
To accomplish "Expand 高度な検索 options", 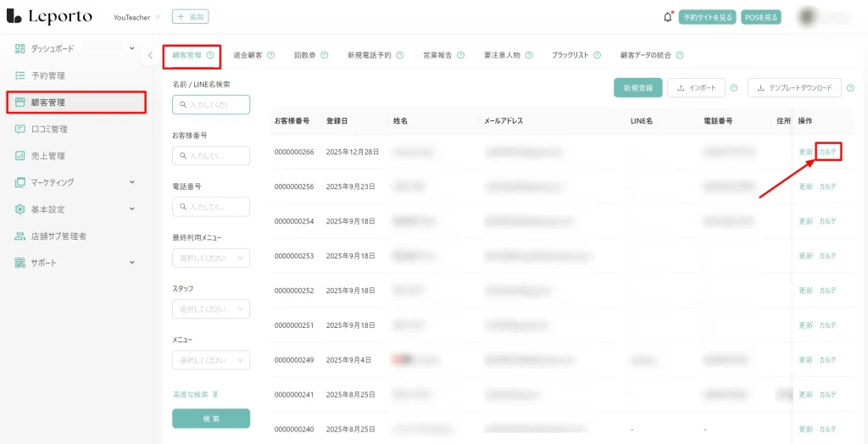I will (195, 394).
